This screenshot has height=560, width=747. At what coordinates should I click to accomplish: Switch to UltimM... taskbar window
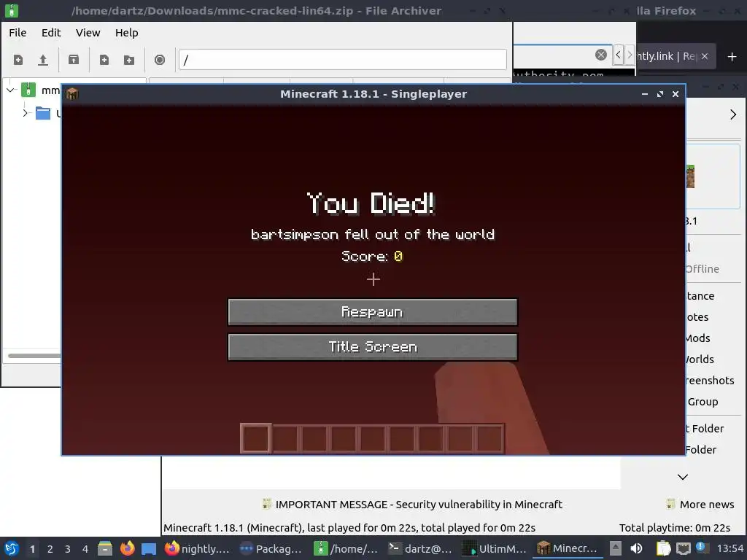[495, 548]
